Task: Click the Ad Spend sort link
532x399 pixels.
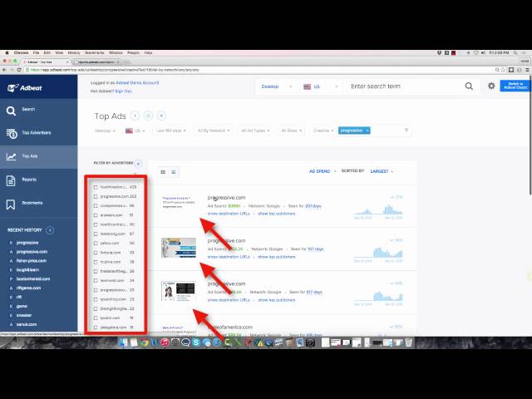Action: (319, 171)
